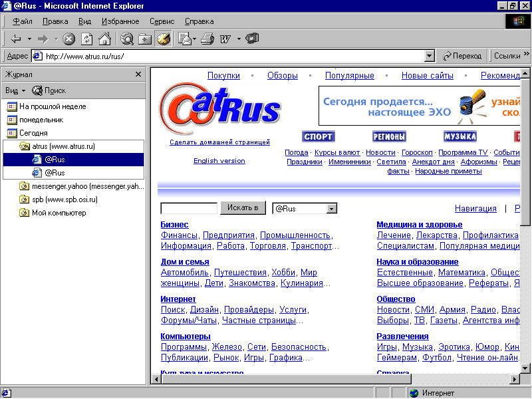532x399 pixels.
Task: Open the Mail button dropdown arrow
Action: 194,39
